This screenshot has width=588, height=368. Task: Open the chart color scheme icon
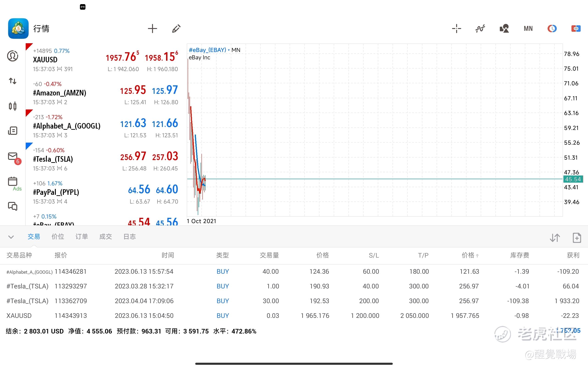[552, 29]
